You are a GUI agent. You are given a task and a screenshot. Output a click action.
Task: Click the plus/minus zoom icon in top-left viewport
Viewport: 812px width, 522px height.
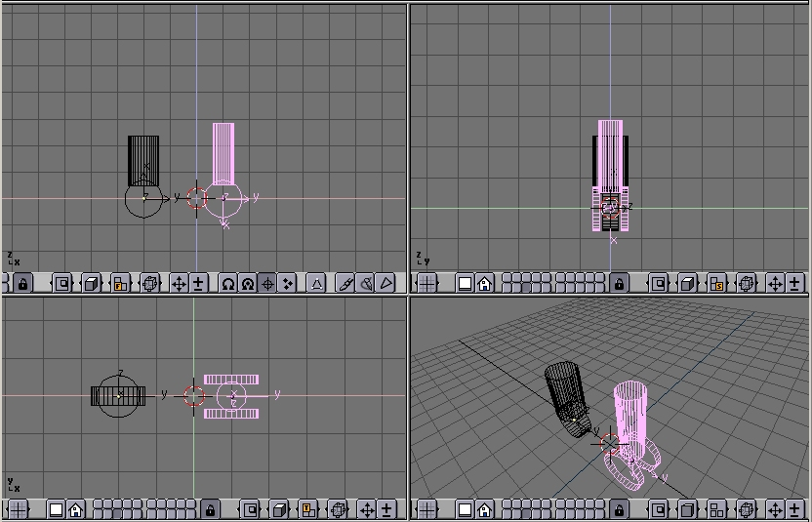tap(198, 283)
